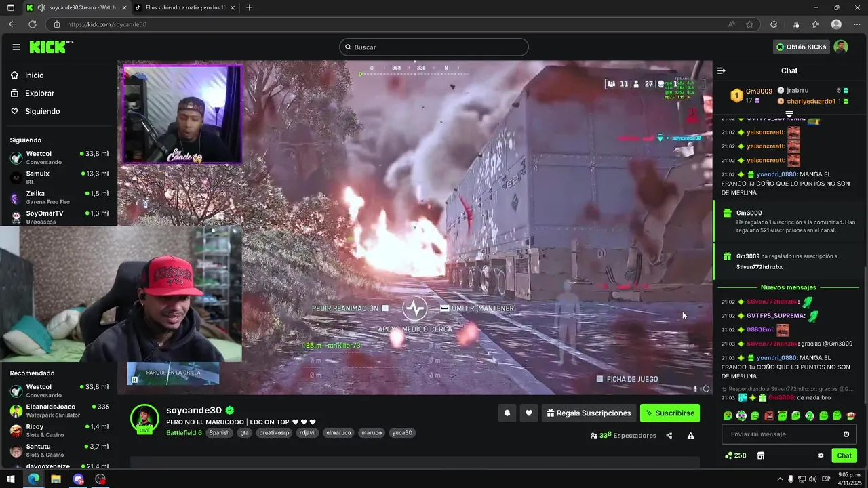This screenshot has width=868, height=488.
Task: Click chat username 0880Emi
Action: tap(760, 329)
